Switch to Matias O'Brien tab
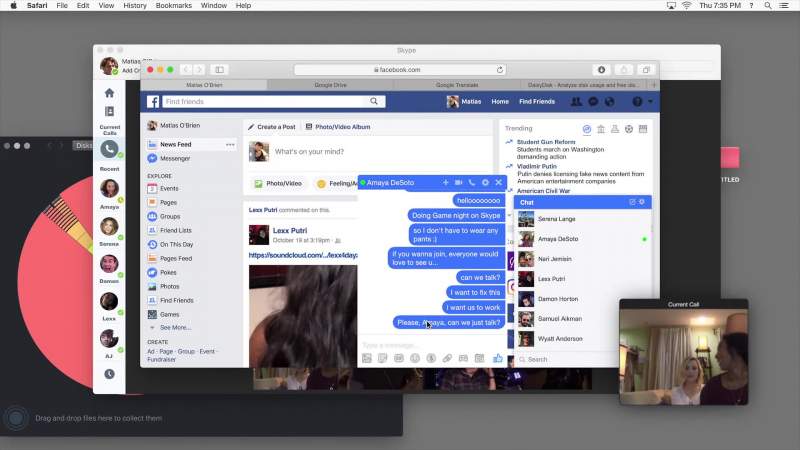 204,85
